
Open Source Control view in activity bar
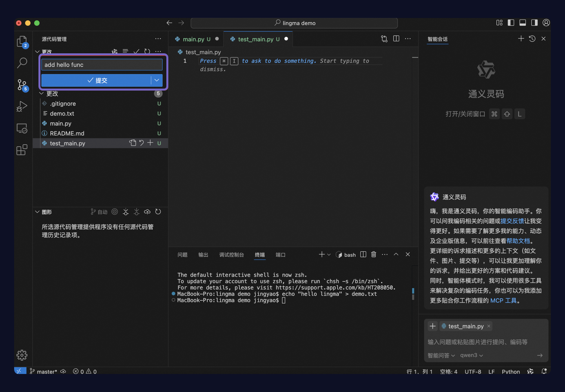tap(22, 85)
